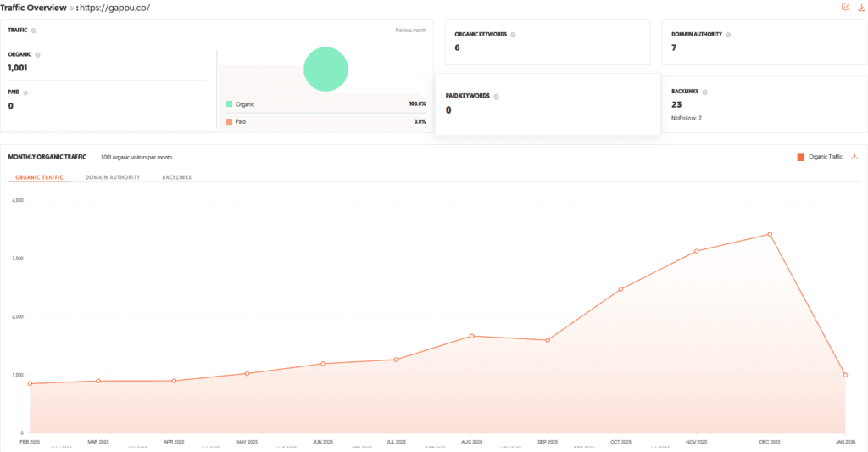Viewport: 868px width, 452px height.
Task: Click the NOV 2025 data point
Action: pyautogui.click(x=697, y=251)
